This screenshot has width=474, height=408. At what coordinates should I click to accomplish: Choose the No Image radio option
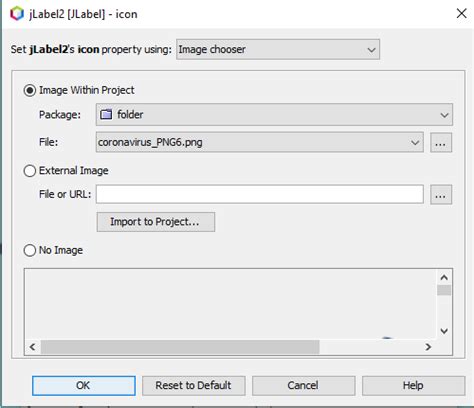click(x=30, y=250)
